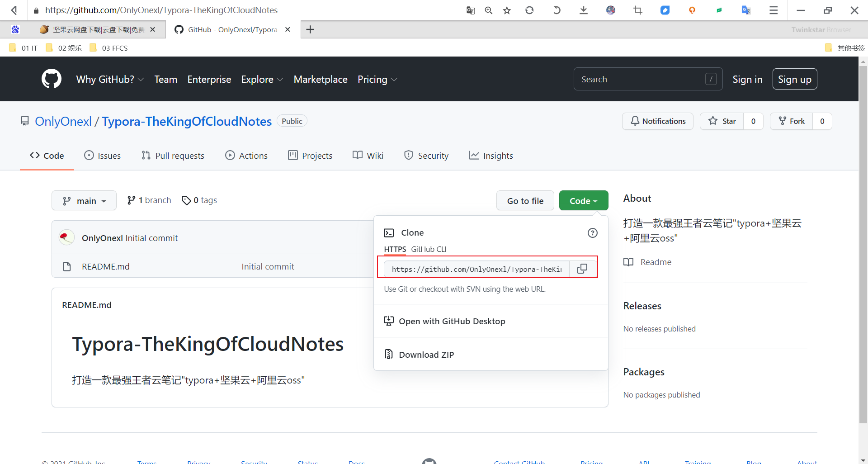Switch to the Wiki tab
Viewport: 868px width, 464px height.
[368, 156]
